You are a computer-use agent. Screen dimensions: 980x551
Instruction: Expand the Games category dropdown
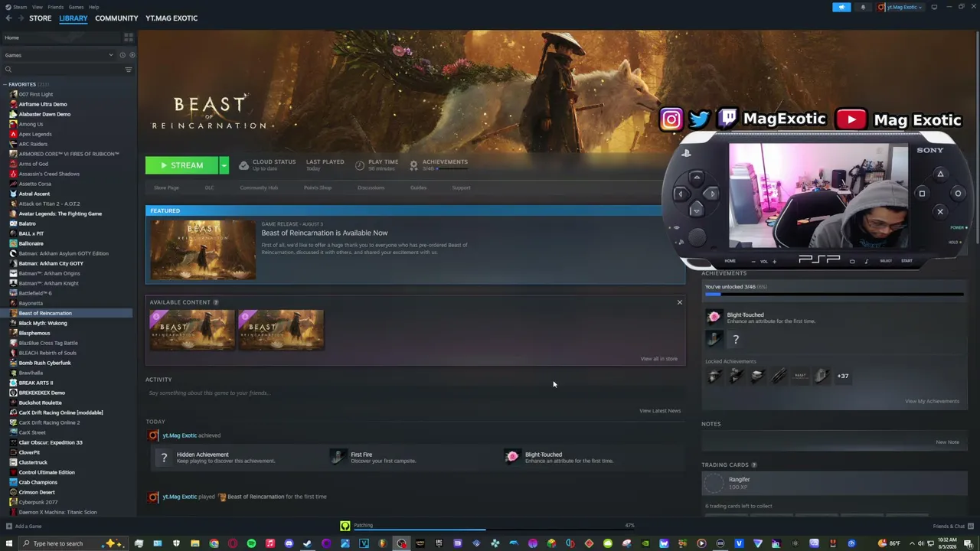(110, 55)
